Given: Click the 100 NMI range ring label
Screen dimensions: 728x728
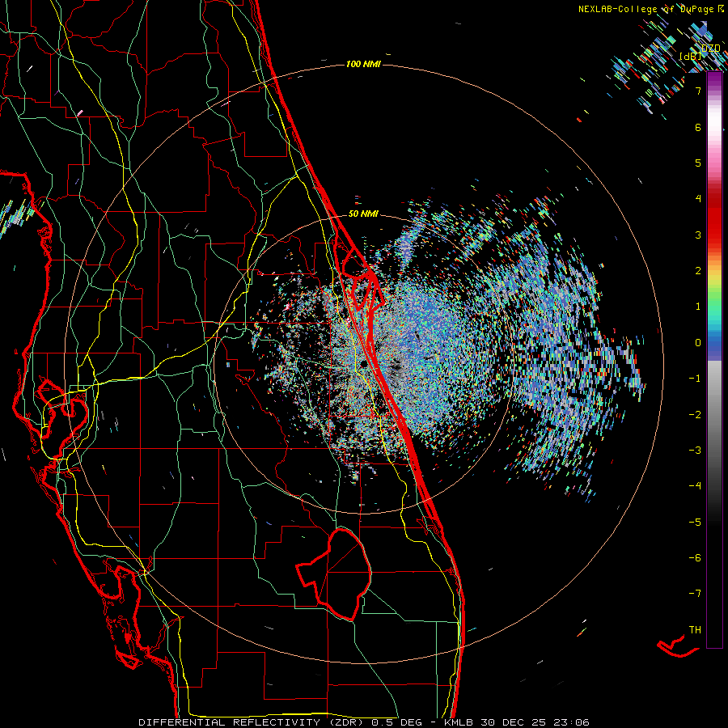Looking at the screenshot, I should (x=363, y=64).
